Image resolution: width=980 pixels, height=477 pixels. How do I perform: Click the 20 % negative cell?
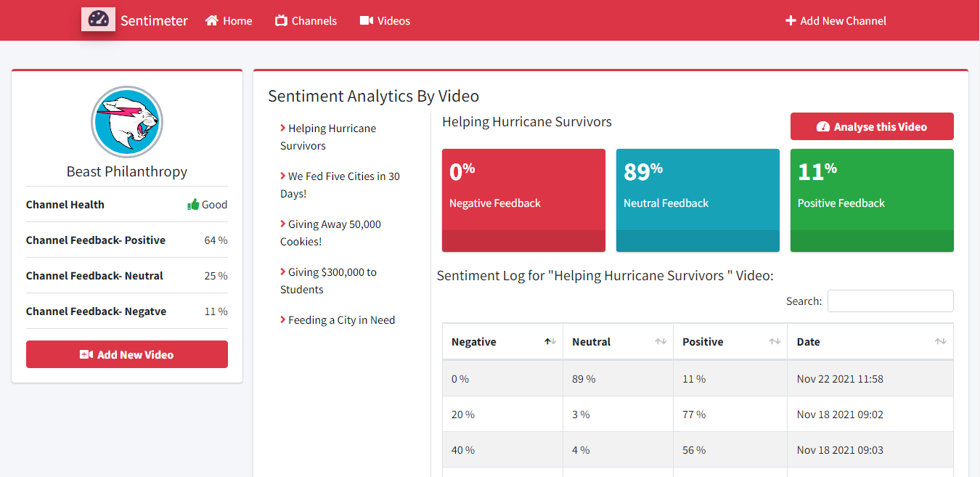(x=502, y=415)
